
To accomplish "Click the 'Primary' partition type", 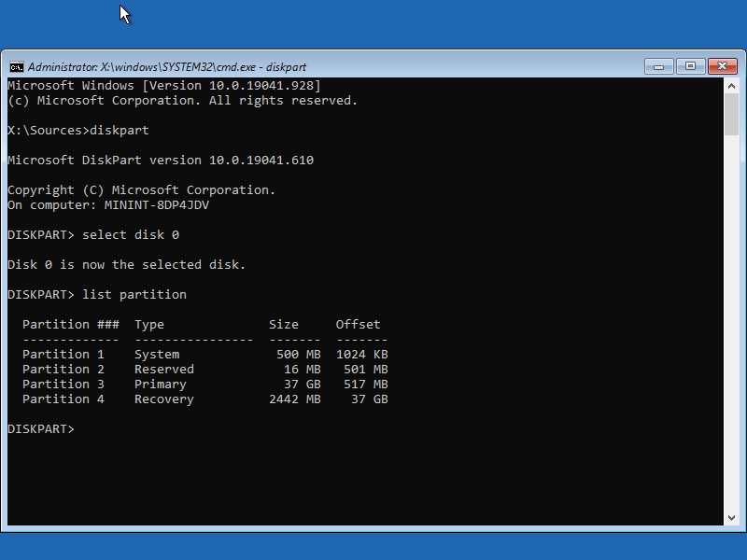I will pos(160,385).
